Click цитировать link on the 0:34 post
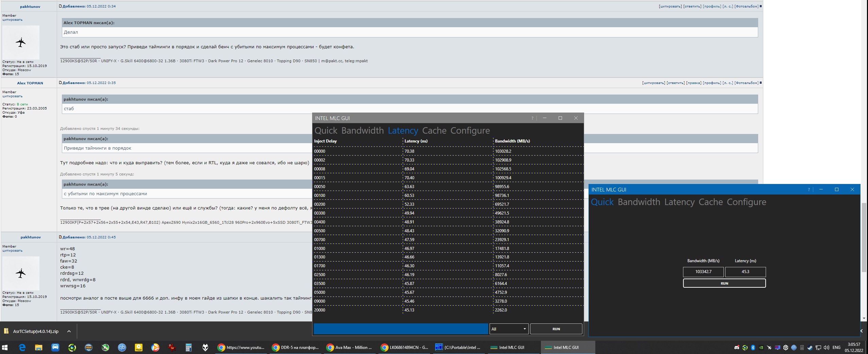This screenshot has height=354, width=868. pos(670,6)
